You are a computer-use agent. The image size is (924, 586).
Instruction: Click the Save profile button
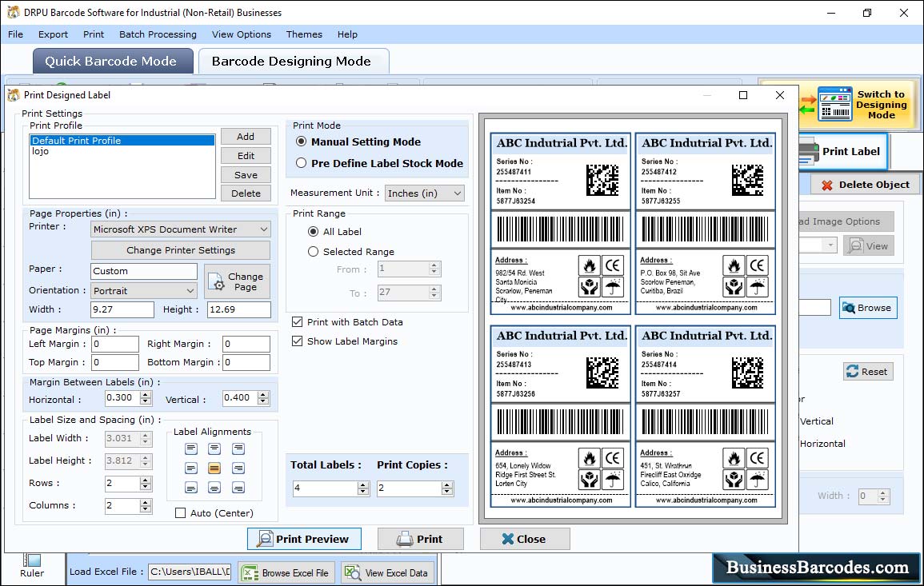tap(246, 175)
